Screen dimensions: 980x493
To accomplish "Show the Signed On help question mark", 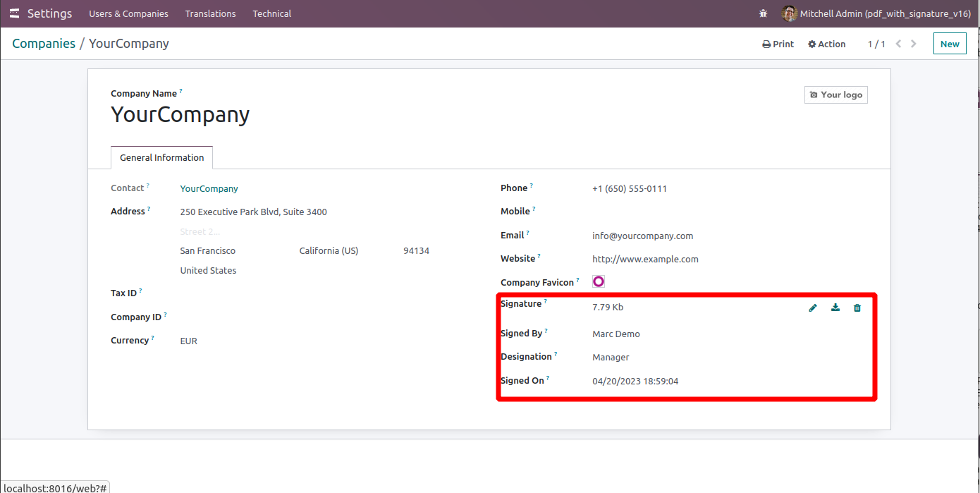I will [548, 378].
